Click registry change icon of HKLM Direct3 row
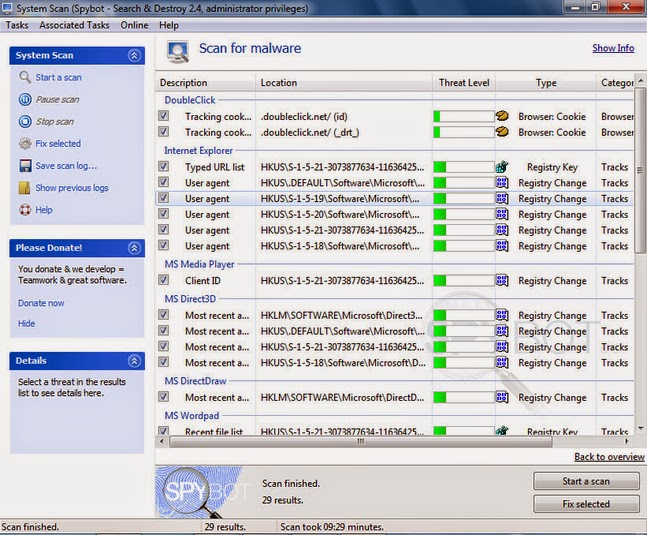 (502, 315)
